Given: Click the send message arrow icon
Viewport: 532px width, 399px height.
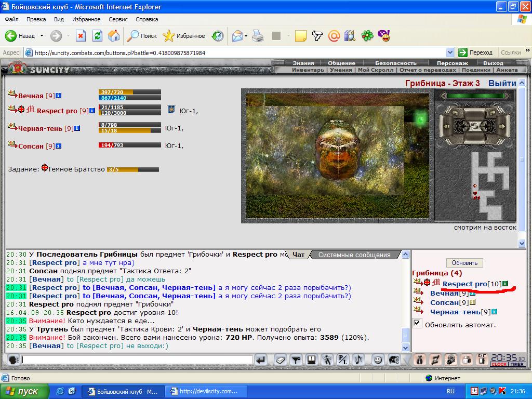Looking at the screenshot, I should 261,360.
